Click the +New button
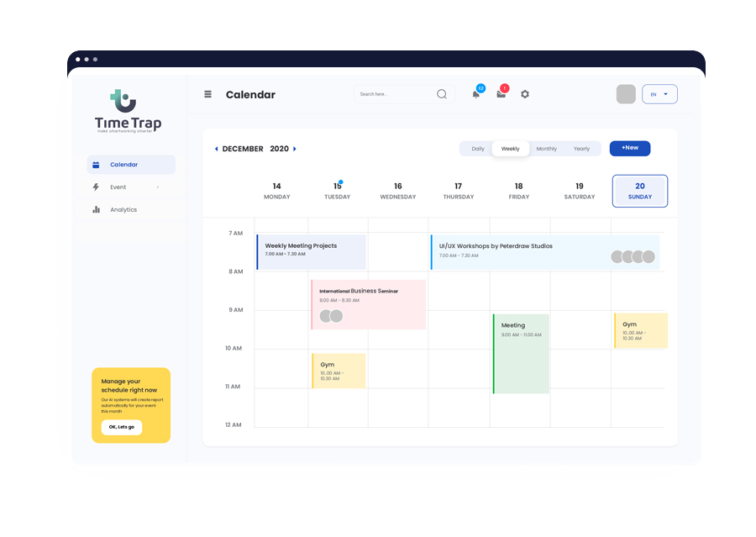 630,148
